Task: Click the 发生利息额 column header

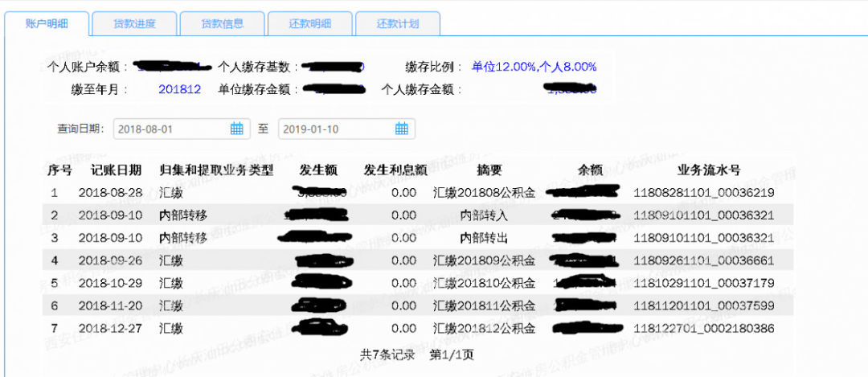Action: (395, 170)
